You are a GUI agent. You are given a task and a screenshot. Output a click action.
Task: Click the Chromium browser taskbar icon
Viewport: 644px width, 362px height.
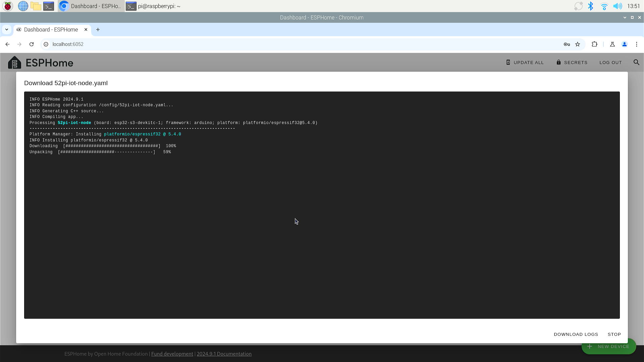64,6
